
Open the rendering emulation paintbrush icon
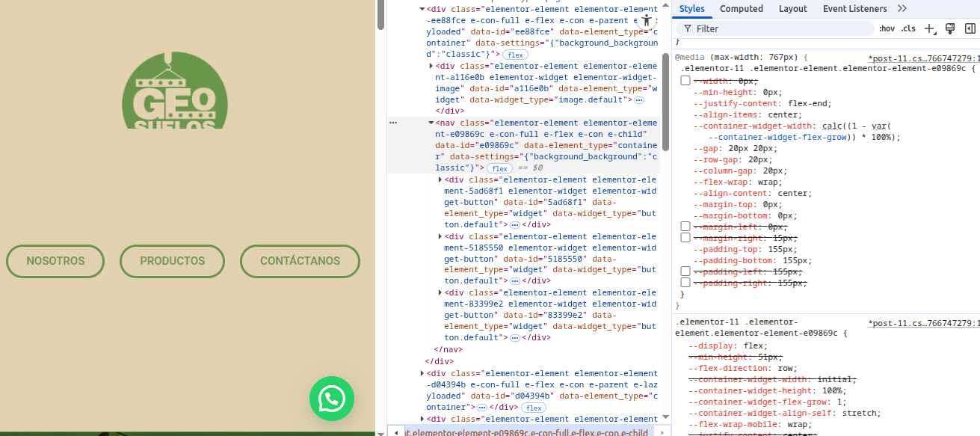950,28
